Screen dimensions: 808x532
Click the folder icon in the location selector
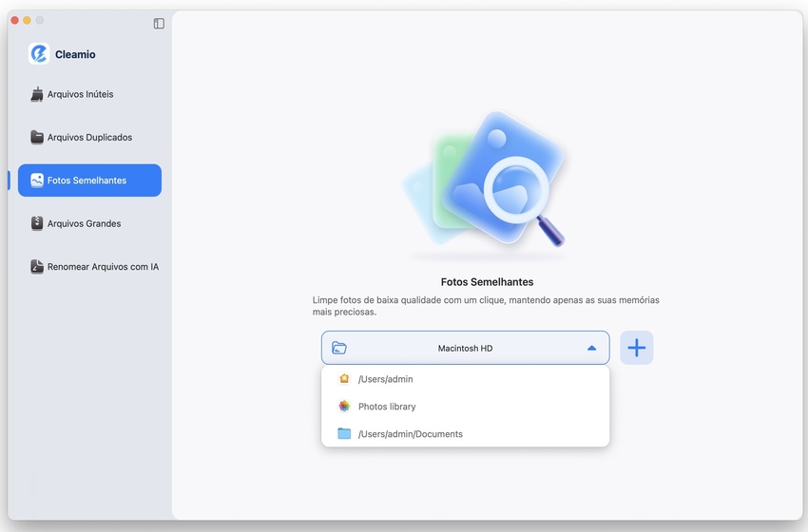click(x=339, y=348)
